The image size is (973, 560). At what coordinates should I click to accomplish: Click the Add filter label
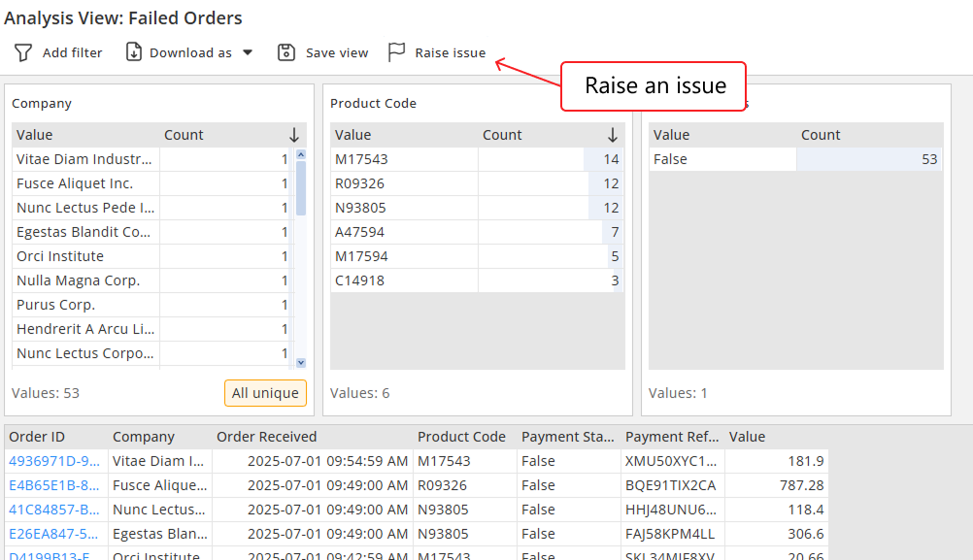coord(73,53)
